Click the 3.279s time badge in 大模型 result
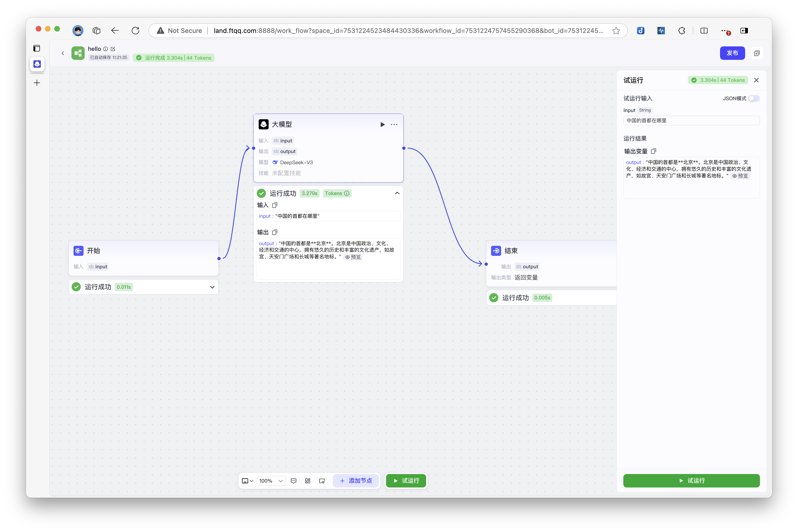Viewport: 798px width, 532px height. (309, 193)
